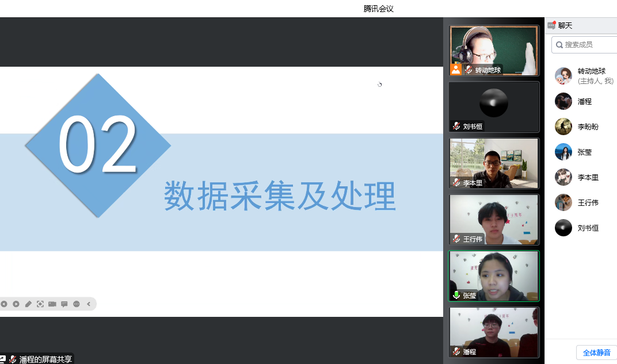Select the pen annotation tool
Image resolution: width=617 pixels, height=364 pixels.
(28, 304)
